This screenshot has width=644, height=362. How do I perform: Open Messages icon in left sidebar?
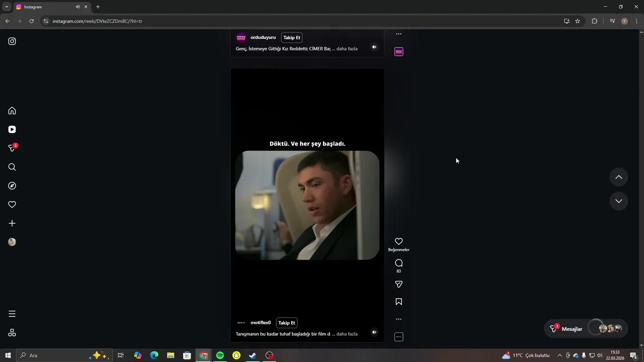click(x=12, y=148)
